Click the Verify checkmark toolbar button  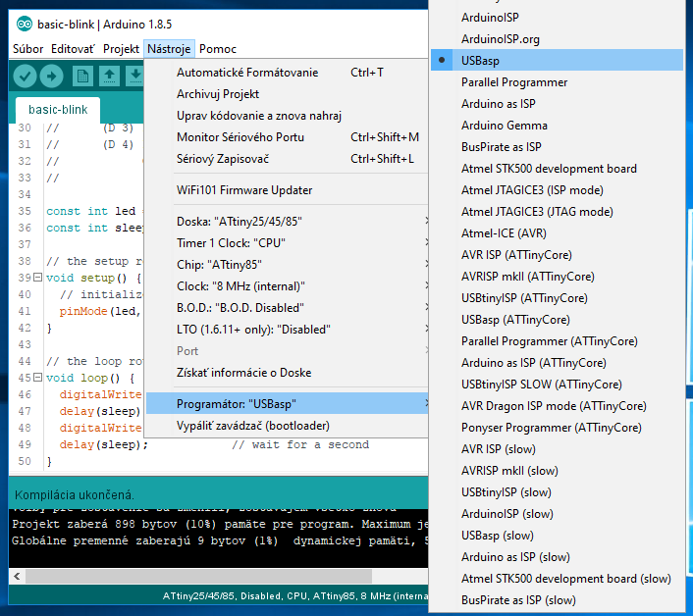point(25,76)
